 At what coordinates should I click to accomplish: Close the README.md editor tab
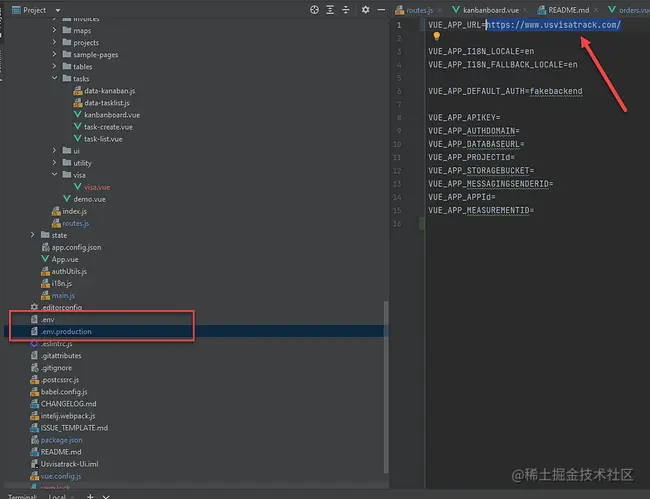[596, 10]
